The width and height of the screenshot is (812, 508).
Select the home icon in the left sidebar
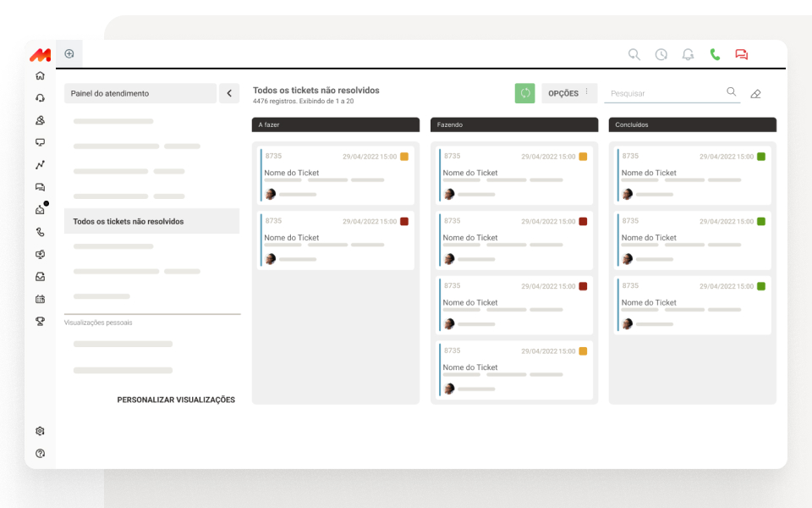pyautogui.click(x=40, y=75)
